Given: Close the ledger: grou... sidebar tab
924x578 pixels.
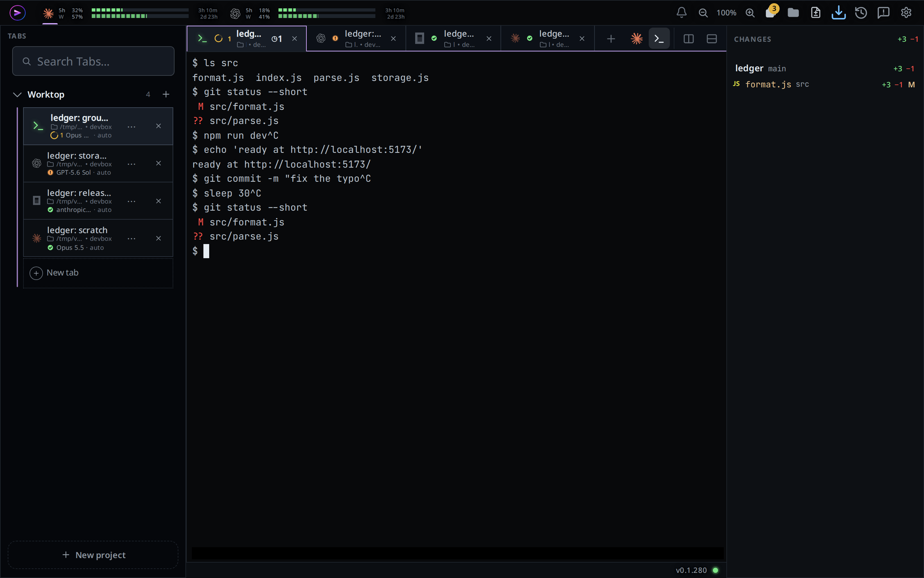Looking at the screenshot, I should click(158, 126).
